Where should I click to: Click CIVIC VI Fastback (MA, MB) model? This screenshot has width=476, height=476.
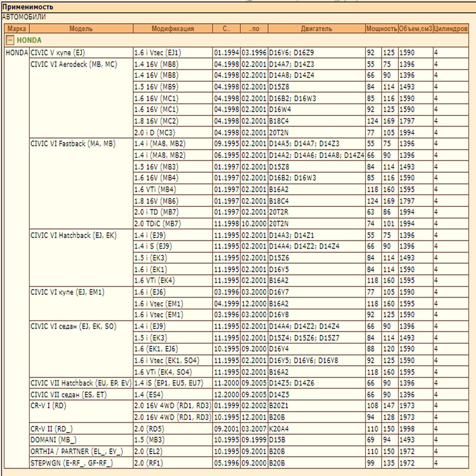pos(73,144)
